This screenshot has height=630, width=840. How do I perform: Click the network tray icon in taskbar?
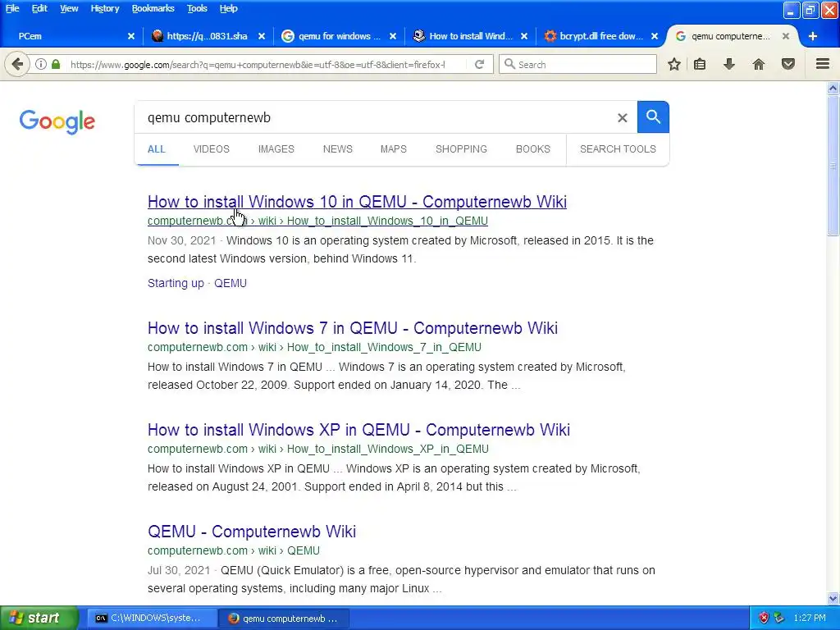click(779, 618)
